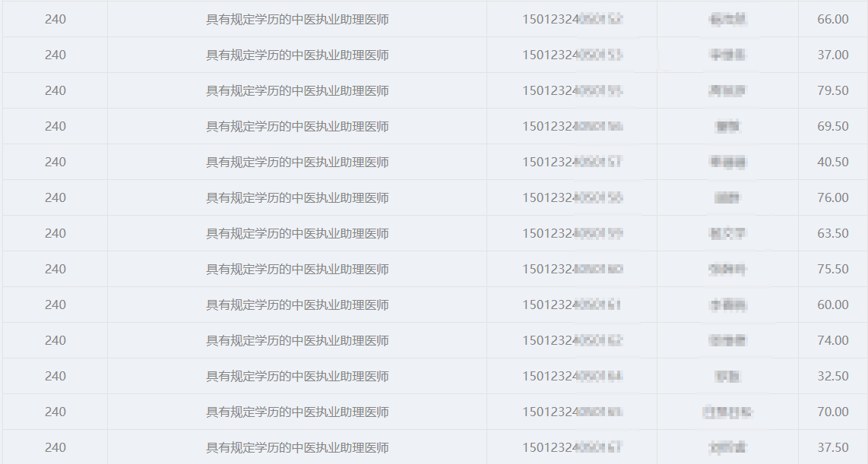The width and height of the screenshot is (868, 464).
Task: Select the score value 74.00
Action: (832, 340)
